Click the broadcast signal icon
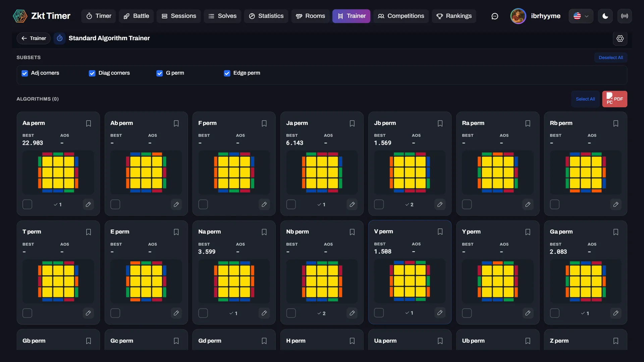The width and height of the screenshot is (644, 362). click(x=625, y=16)
